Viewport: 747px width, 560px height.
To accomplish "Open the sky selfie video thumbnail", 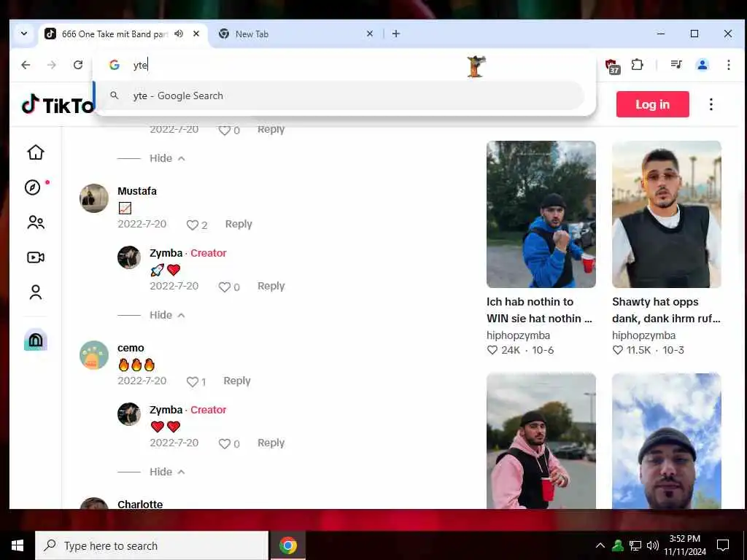I will [x=667, y=441].
